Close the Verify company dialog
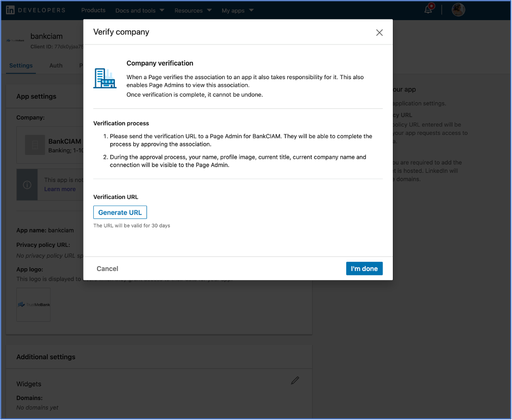512x420 pixels. click(379, 33)
